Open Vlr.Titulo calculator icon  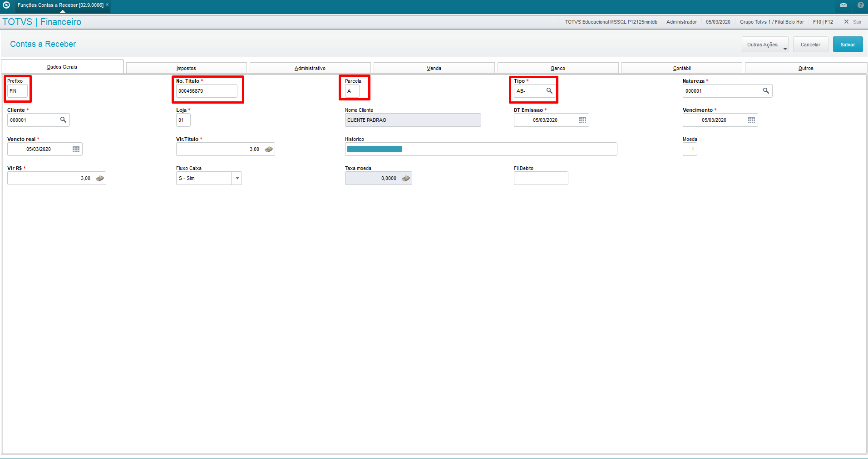pyautogui.click(x=269, y=149)
